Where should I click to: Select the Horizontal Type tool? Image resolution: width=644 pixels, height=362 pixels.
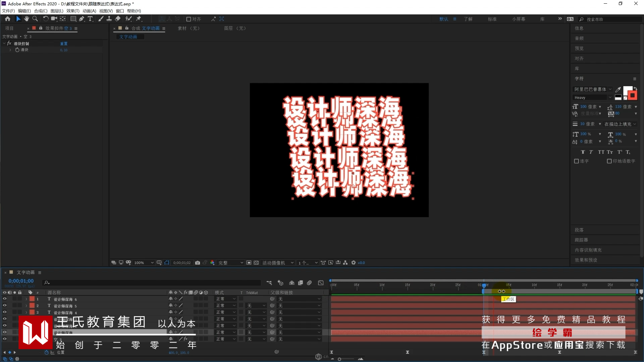click(x=90, y=19)
